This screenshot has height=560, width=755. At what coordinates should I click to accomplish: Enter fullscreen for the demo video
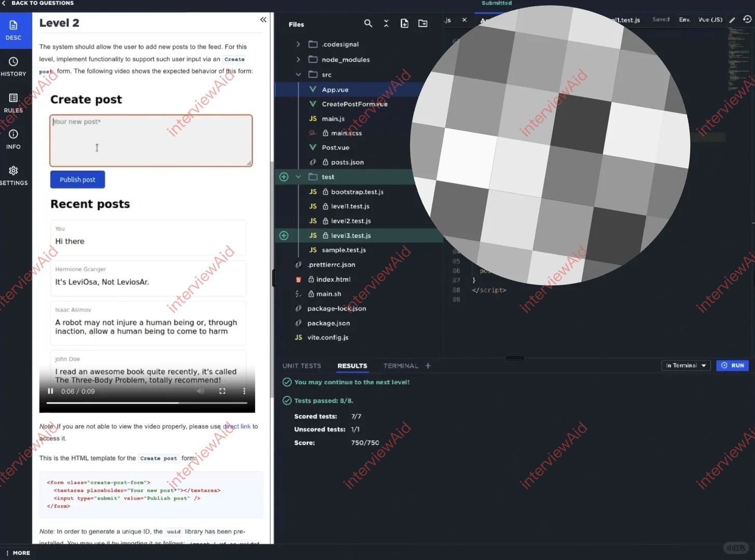(222, 391)
